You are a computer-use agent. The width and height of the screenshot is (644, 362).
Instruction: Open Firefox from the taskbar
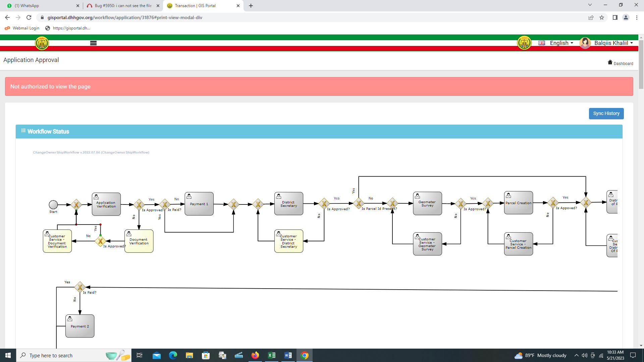255,355
